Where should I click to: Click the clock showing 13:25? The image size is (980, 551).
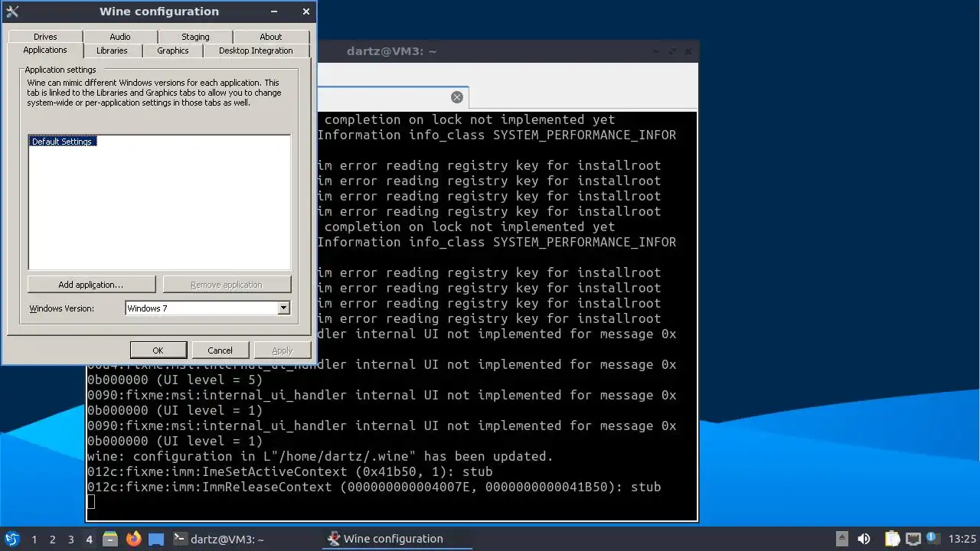coord(962,540)
